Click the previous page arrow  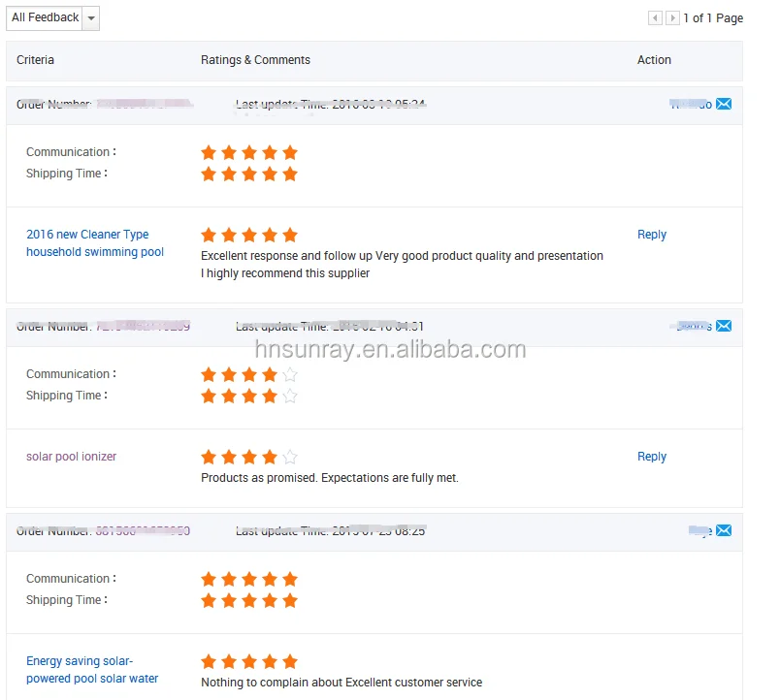pos(655,18)
